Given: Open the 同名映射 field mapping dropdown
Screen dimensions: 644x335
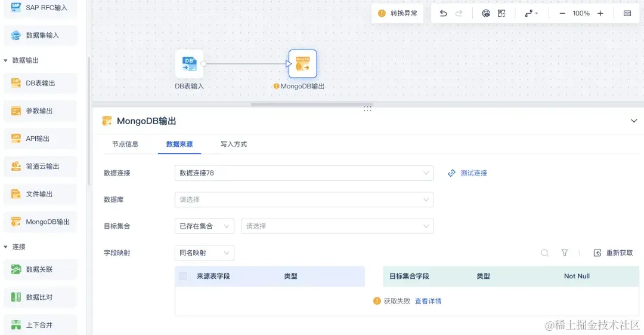Looking at the screenshot, I should (205, 253).
